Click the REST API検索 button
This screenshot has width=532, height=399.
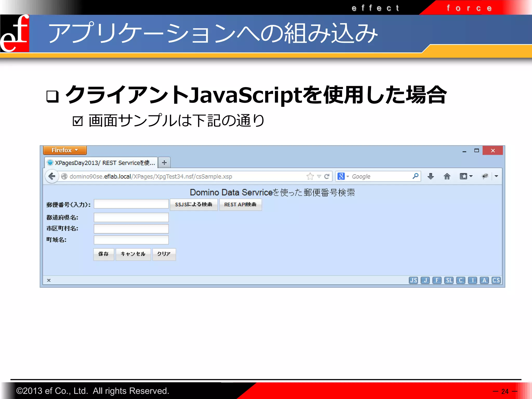pos(240,204)
